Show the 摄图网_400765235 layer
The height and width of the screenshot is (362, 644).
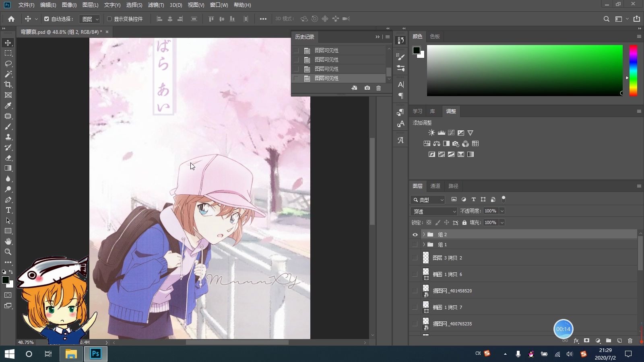(415, 324)
